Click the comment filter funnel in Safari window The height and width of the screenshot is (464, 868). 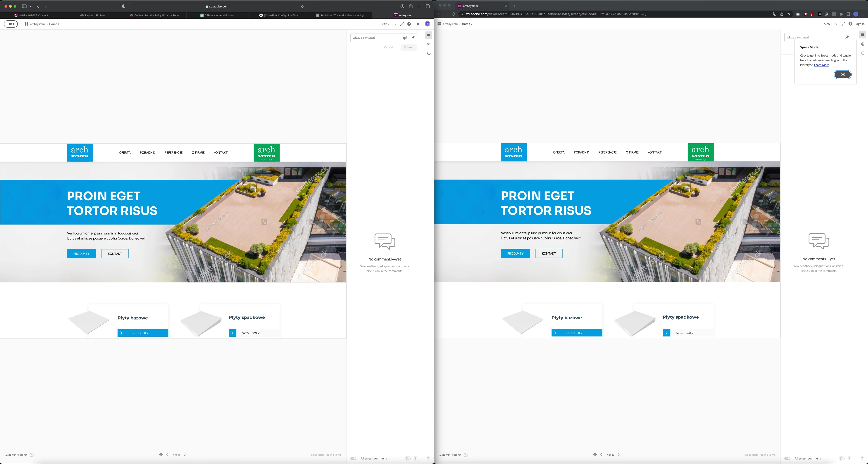(x=415, y=458)
